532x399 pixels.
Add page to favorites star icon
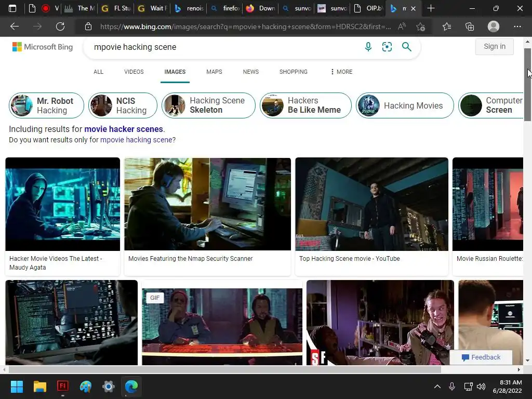[421, 26]
